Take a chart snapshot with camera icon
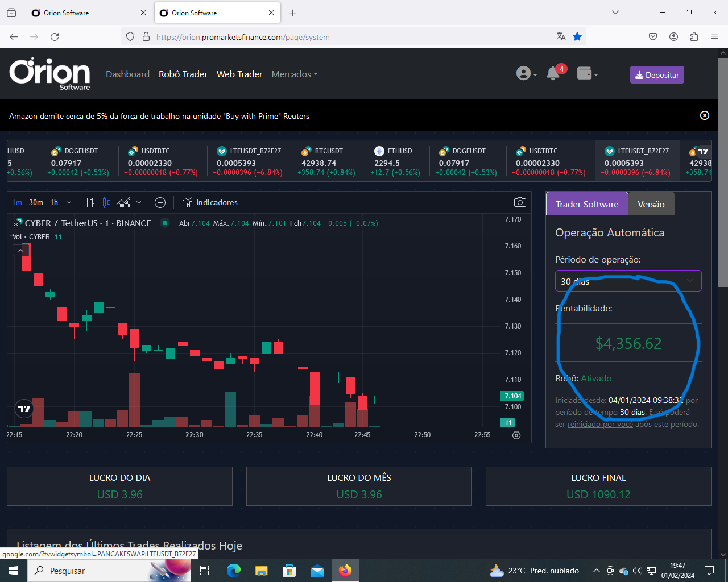This screenshot has width=728, height=582. click(519, 202)
